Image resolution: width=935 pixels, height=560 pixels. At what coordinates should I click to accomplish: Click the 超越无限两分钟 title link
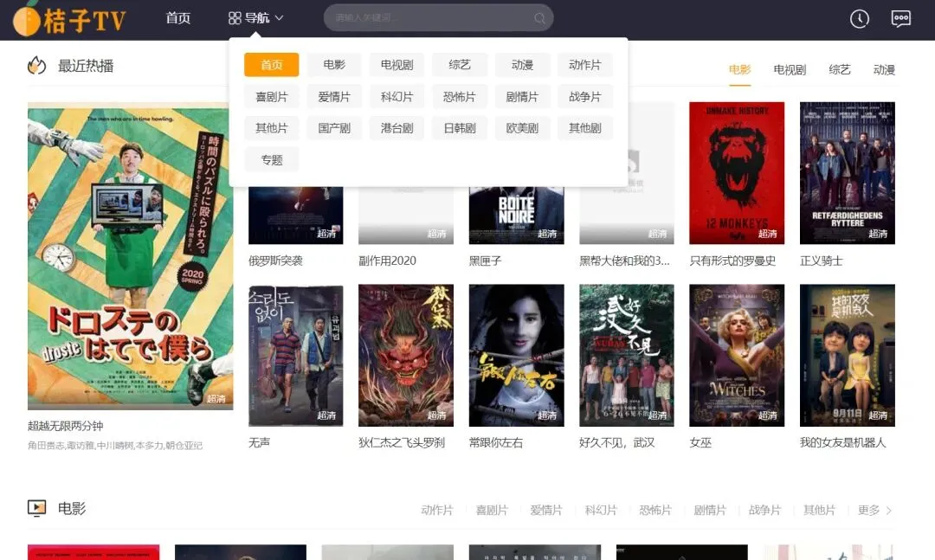click(x=66, y=426)
